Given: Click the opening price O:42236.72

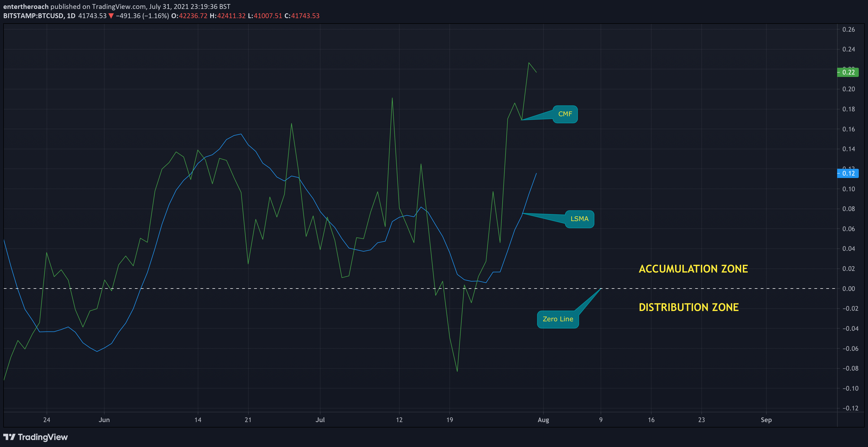Looking at the screenshot, I should (189, 16).
